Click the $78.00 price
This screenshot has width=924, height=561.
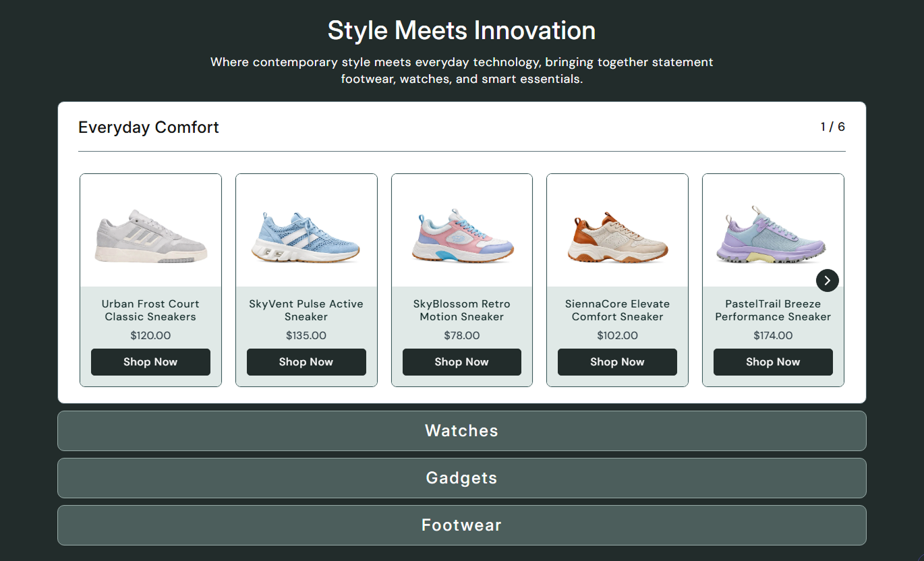462,336
